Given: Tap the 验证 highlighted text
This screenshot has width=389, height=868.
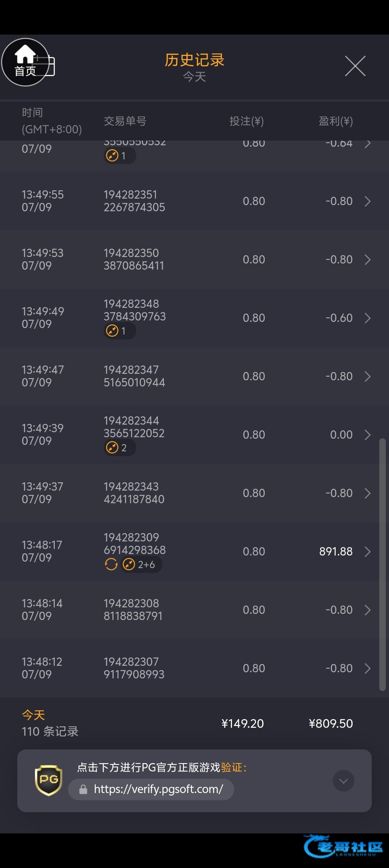Looking at the screenshot, I should (231, 767).
